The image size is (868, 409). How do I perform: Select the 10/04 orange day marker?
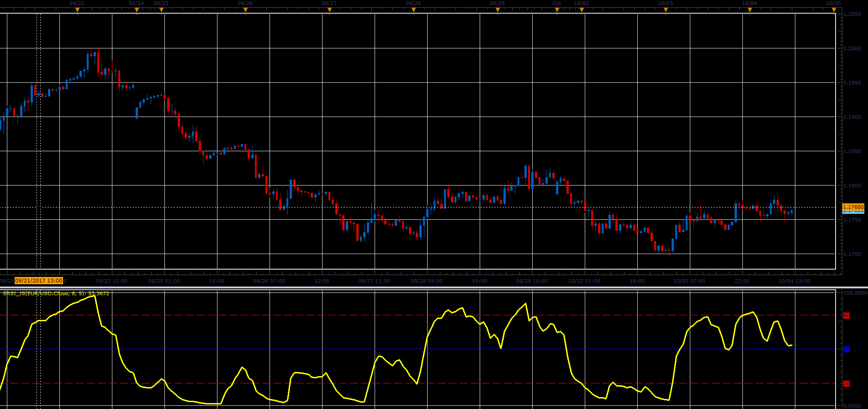point(750,10)
